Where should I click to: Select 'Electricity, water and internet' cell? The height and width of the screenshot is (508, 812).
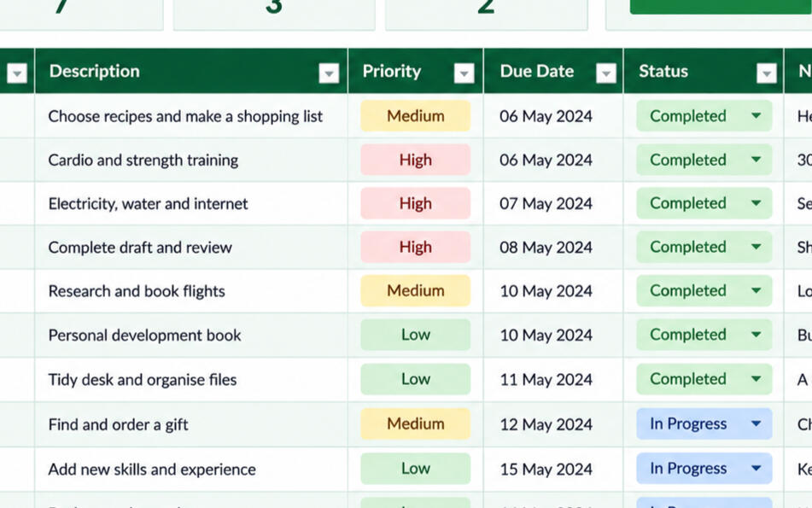(191, 203)
